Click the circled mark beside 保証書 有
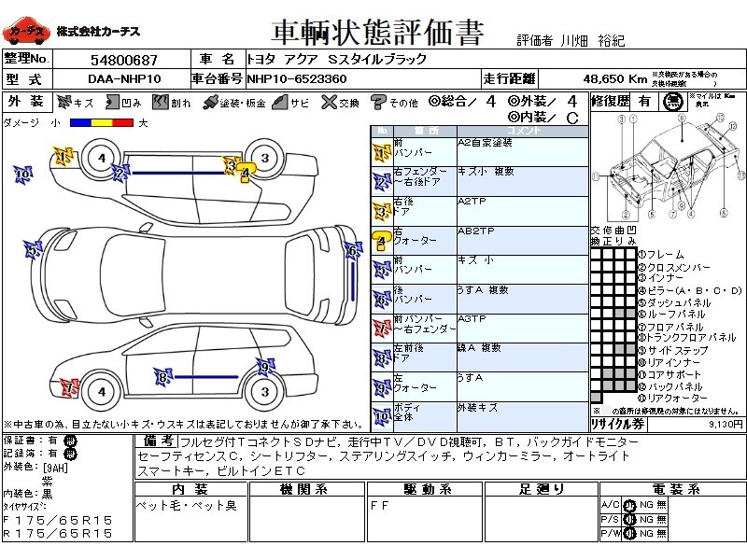 coord(70,441)
